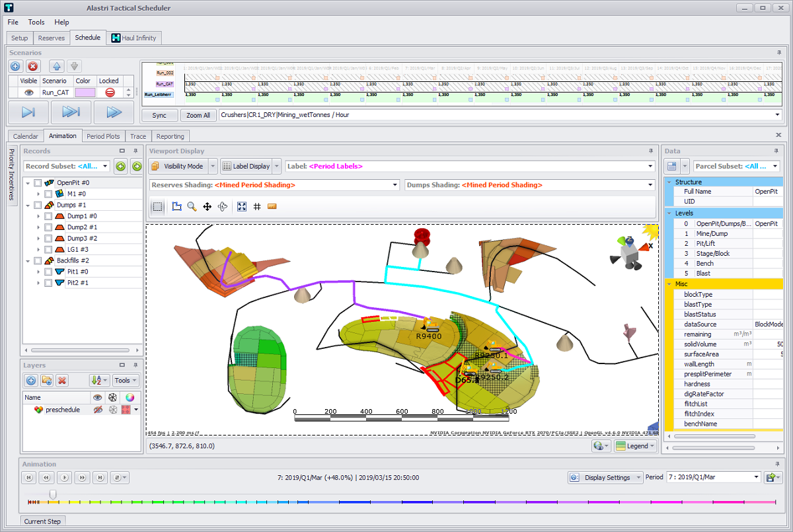Choose the pan move tool
The width and height of the screenshot is (793, 532).
tap(207, 207)
